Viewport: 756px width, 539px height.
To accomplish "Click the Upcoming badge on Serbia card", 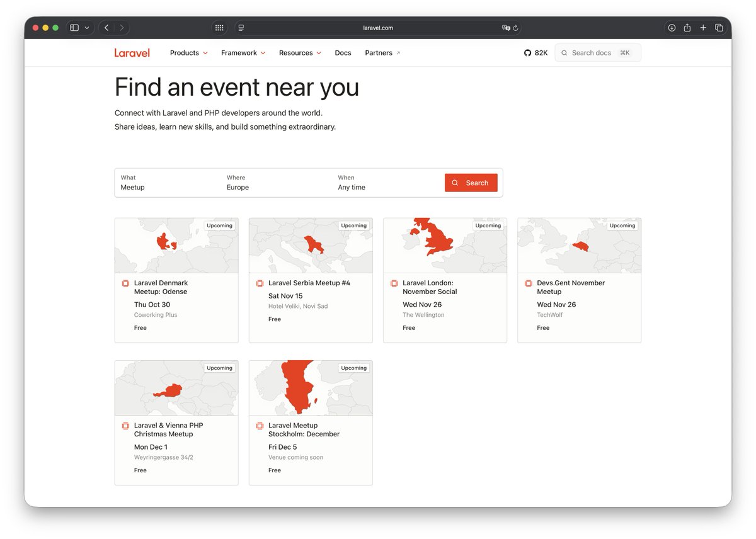I will 353,225.
